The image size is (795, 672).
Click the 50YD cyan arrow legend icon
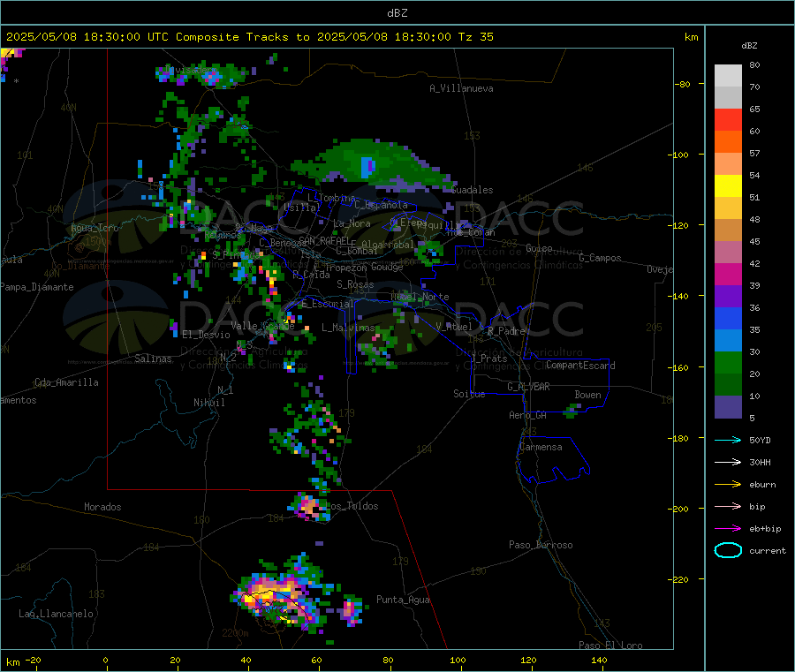(x=728, y=440)
